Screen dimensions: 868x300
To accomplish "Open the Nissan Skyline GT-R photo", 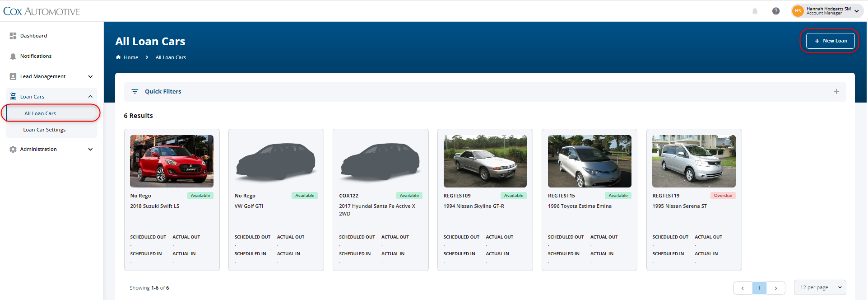I will [485, 161].
